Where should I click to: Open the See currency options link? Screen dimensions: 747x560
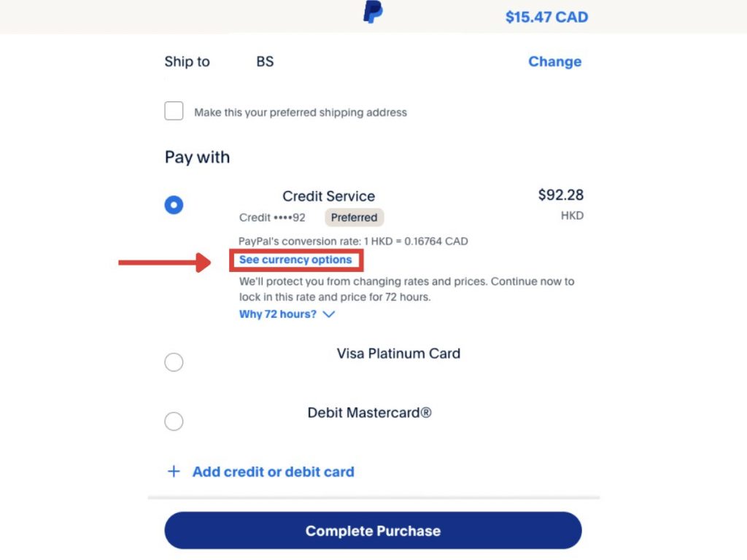coord(295,260)
